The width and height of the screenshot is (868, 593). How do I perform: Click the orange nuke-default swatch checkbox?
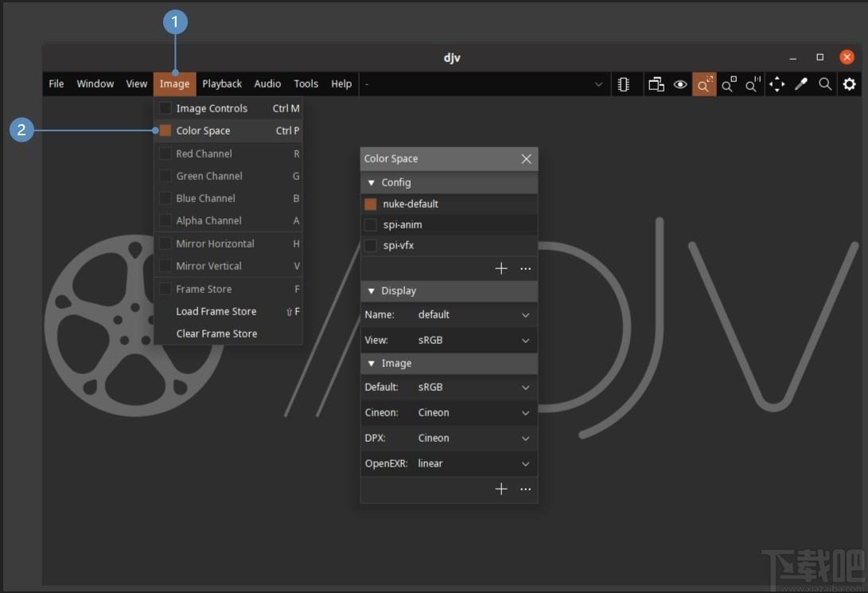coord(370,204)
